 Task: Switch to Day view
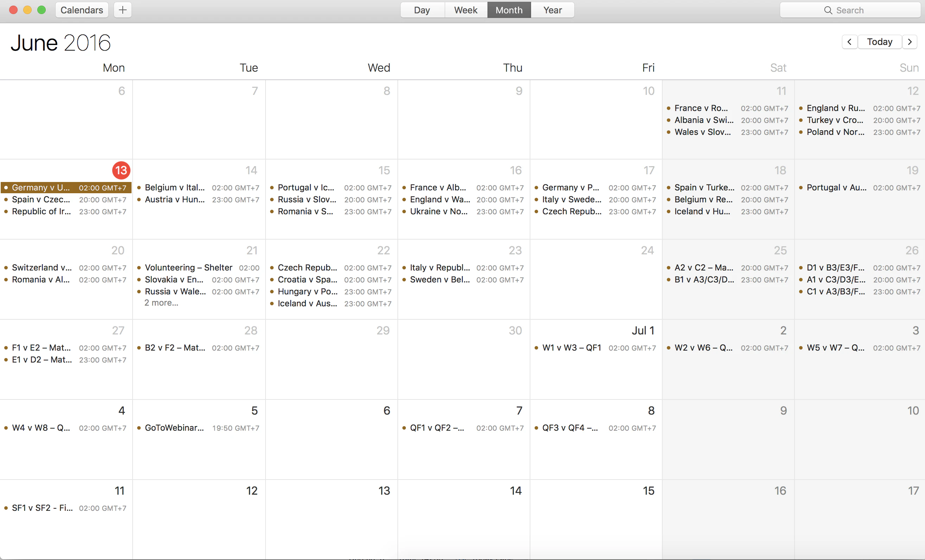click(x=422, y=10)
